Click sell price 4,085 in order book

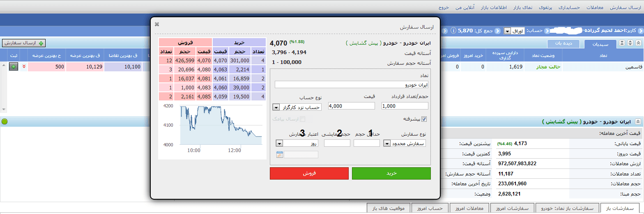204,97
